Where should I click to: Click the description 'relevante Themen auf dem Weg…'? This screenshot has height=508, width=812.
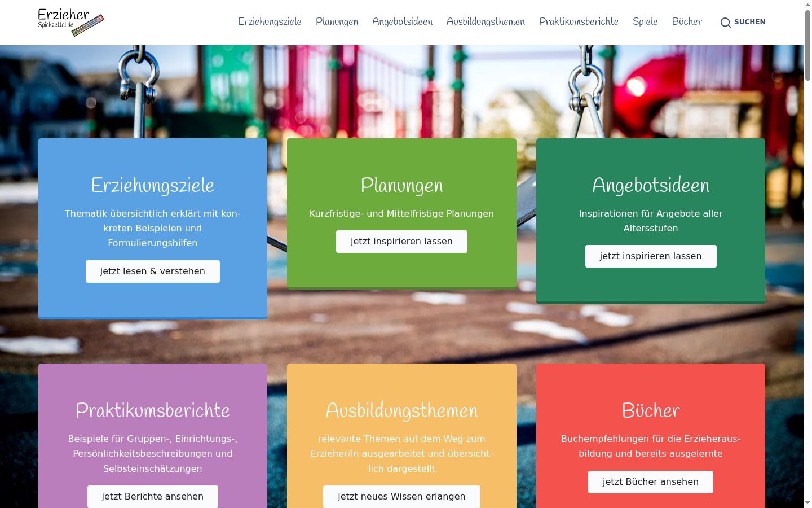(401, 454)
